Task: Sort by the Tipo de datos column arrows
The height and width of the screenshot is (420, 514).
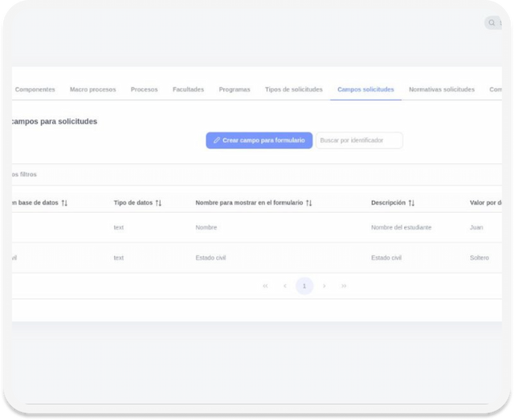Action: tap(158, 203)
